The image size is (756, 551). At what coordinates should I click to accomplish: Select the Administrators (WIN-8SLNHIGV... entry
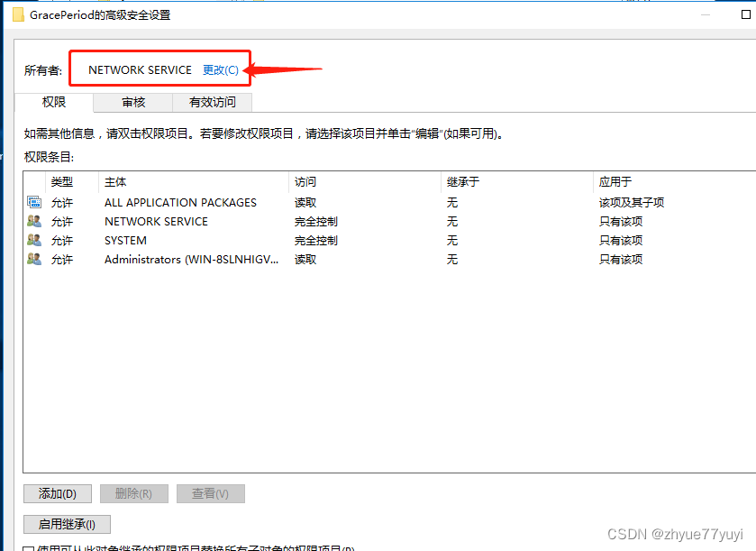(x=389, y=259)
